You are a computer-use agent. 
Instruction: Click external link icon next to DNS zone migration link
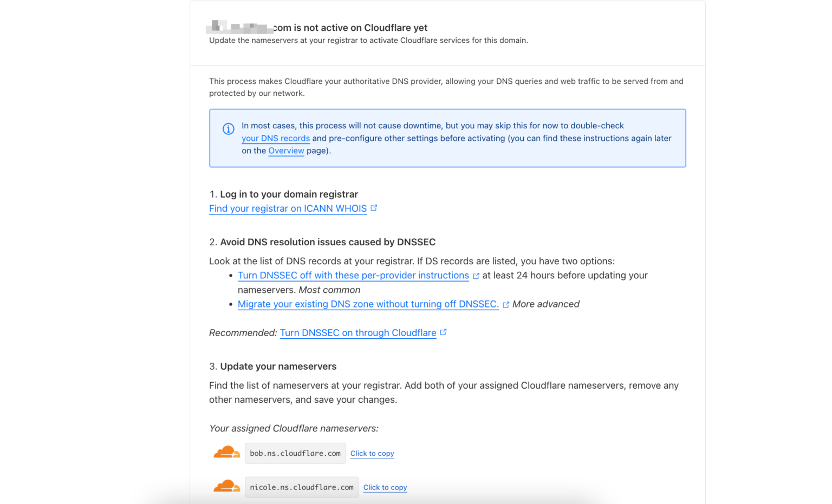click(506, 304)
